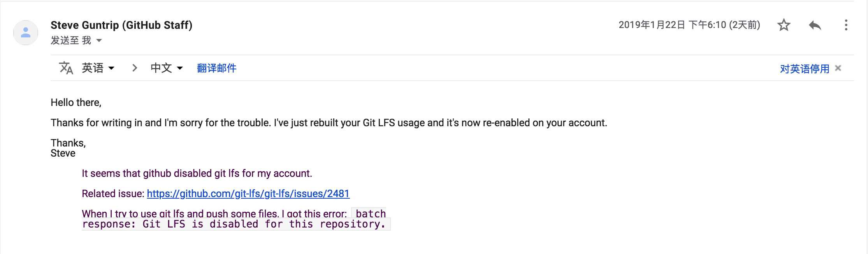Open the three-dot more options menu
Screen dimensions: 868x254
coord(846,25)
